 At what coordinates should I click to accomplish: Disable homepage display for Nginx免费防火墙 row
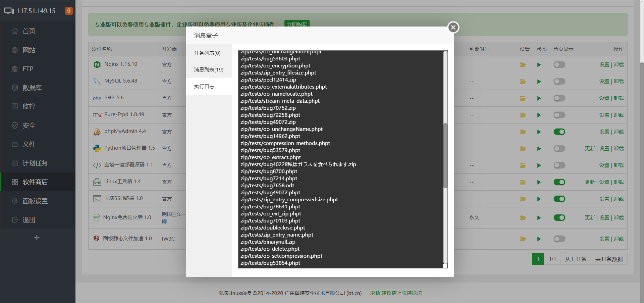(x=559, y=218)
